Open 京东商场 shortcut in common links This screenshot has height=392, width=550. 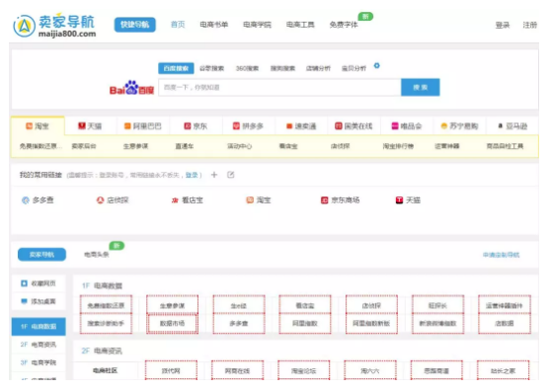point(341,200)
